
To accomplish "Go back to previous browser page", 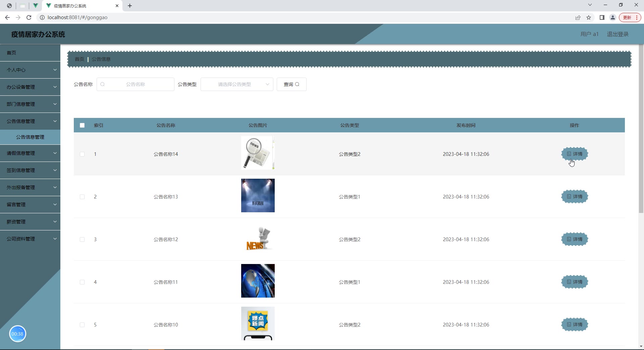I will [7, 17].
